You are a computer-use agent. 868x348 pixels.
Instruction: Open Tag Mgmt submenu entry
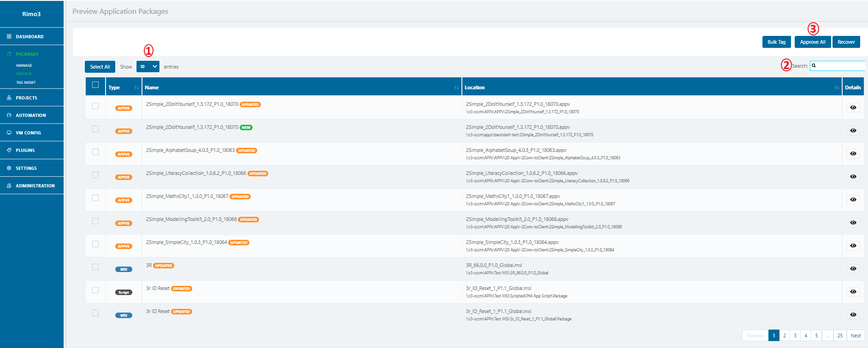coord(26,82)
